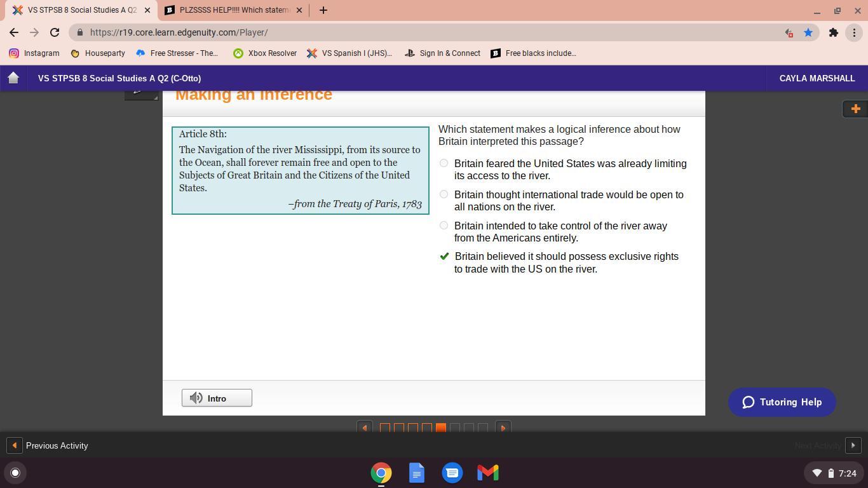Reload the current page

coord(55,32)
